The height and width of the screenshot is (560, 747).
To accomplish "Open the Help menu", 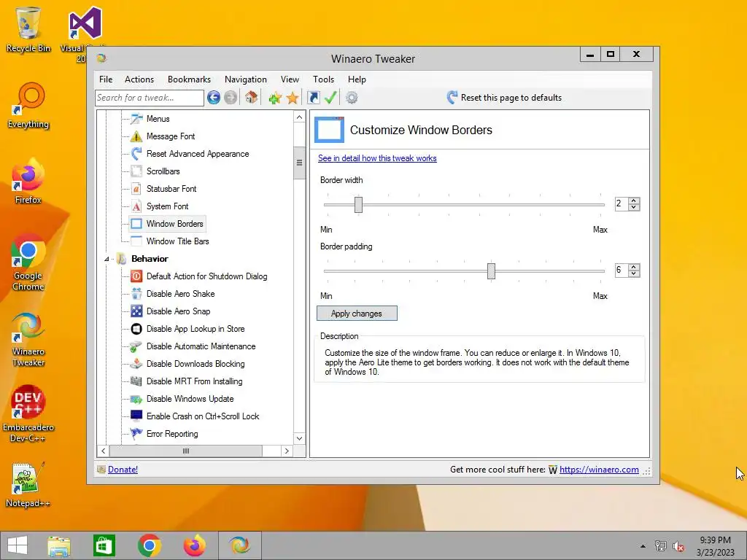I will 357,79.
